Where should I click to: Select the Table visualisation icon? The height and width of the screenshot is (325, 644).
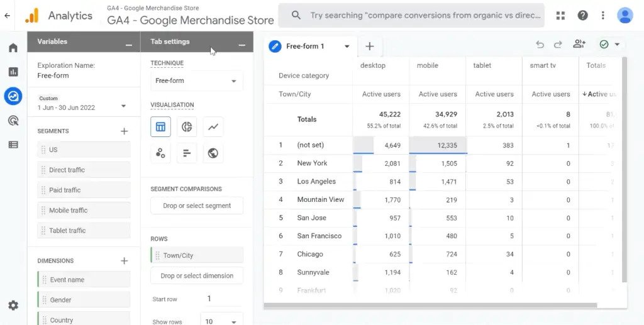160,126
